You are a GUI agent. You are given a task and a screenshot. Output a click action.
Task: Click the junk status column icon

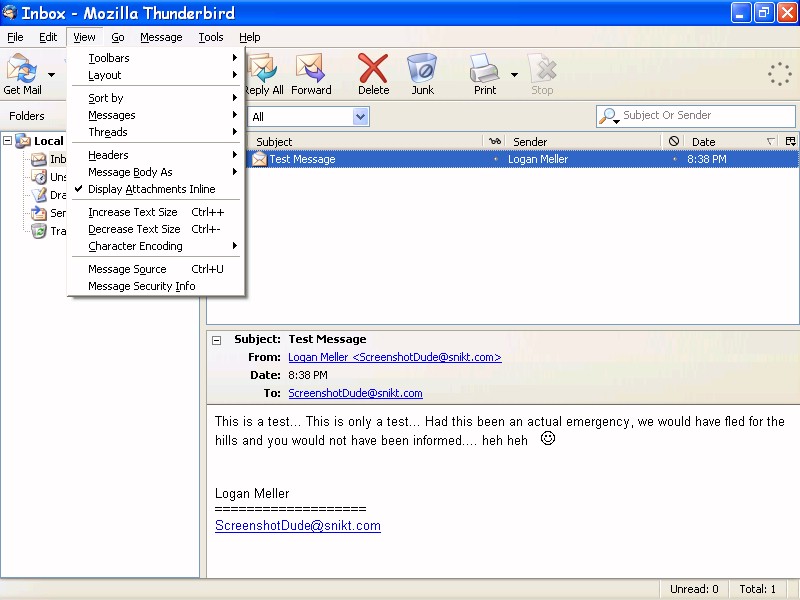point(673,141)
